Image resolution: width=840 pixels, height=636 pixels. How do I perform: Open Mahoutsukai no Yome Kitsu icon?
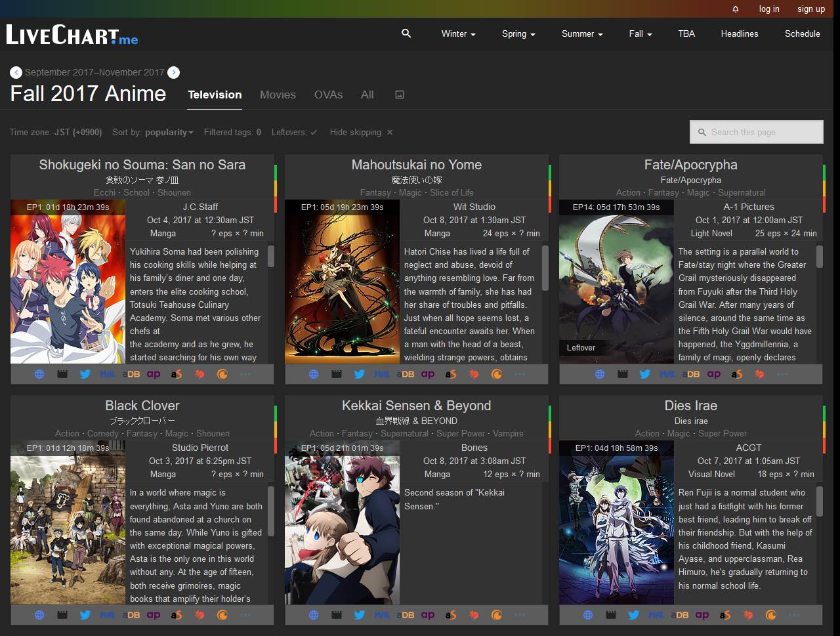pyautogui.click(x=474, y=374)
